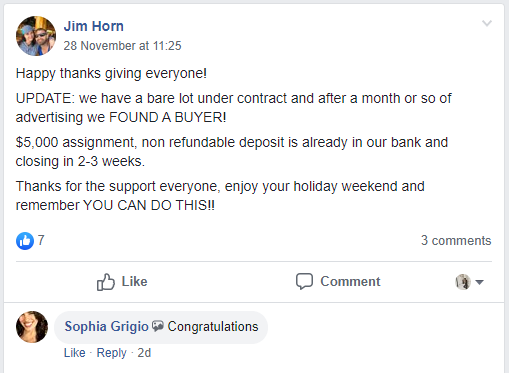Reply to Sophia Grigio's comment
The width and height of the screenshot is (509, 373).
[x=112, y=353]
